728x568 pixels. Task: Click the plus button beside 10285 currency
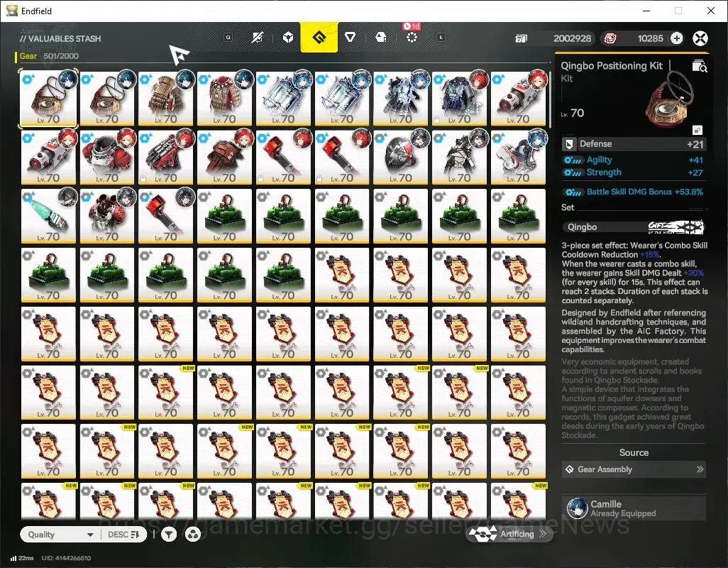click(x=676, y=38)
